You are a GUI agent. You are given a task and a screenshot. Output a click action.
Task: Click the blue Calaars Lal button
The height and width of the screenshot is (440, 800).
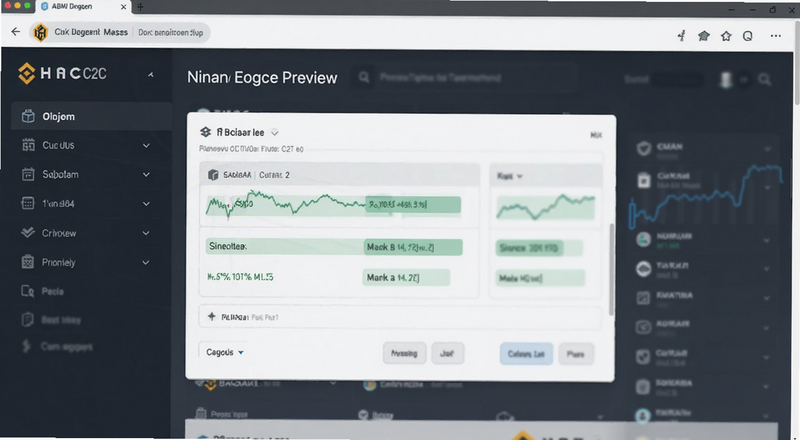(x=526, y=354)
